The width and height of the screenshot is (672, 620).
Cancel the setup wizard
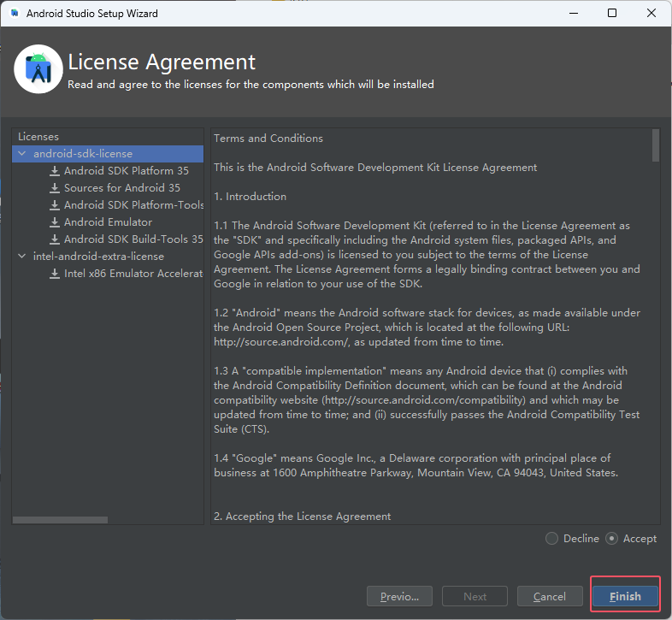(x=550, y=596)
